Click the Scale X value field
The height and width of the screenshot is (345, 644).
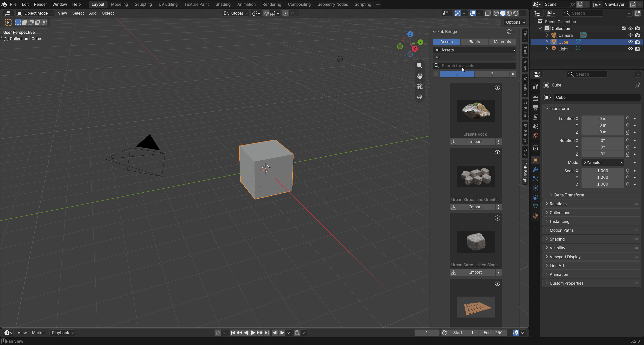coord(603,171)
